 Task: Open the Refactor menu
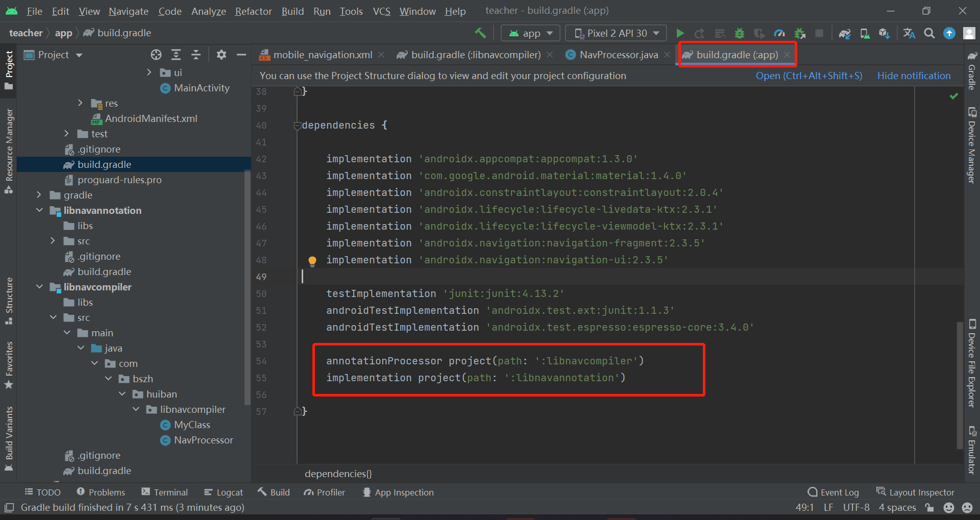[253, 11]
